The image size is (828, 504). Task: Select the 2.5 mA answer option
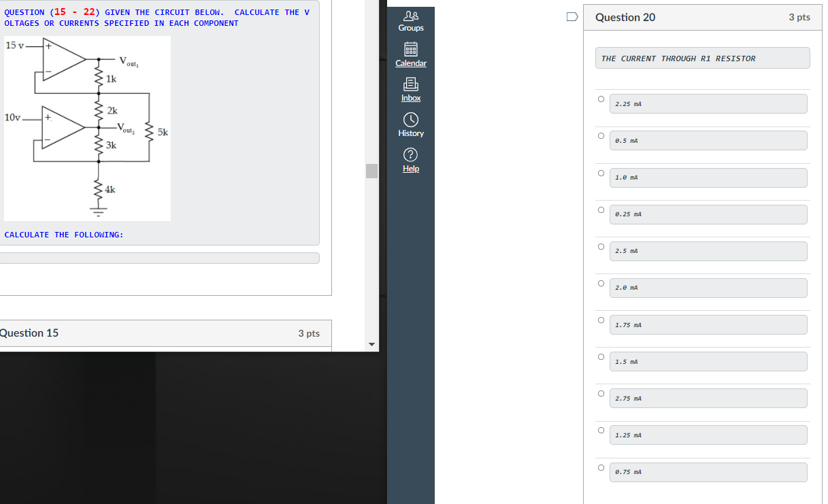coord(601,246)
